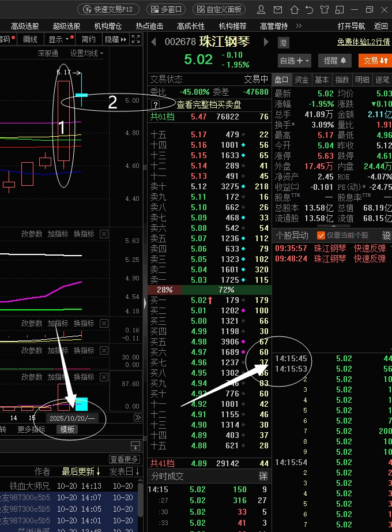Click the window layout icon beside shirt icon

coord(340,9)
